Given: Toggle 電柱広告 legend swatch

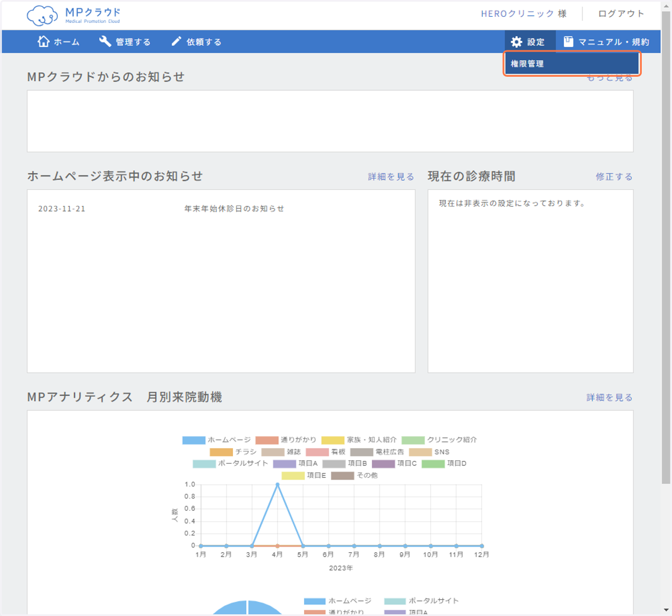Looking at the screenshot, I should 362,452.
